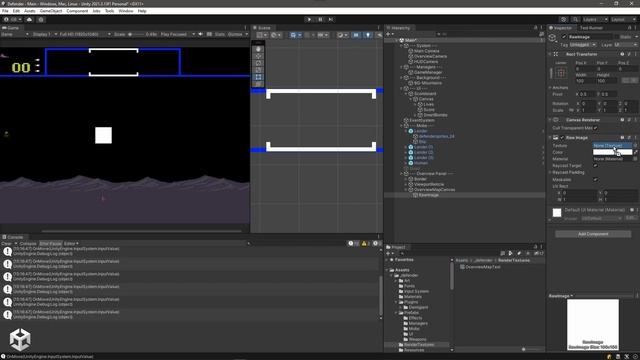Advance one frame with the Step button
Viewport: 640px width, 360px height.
(x=331, y=19)
